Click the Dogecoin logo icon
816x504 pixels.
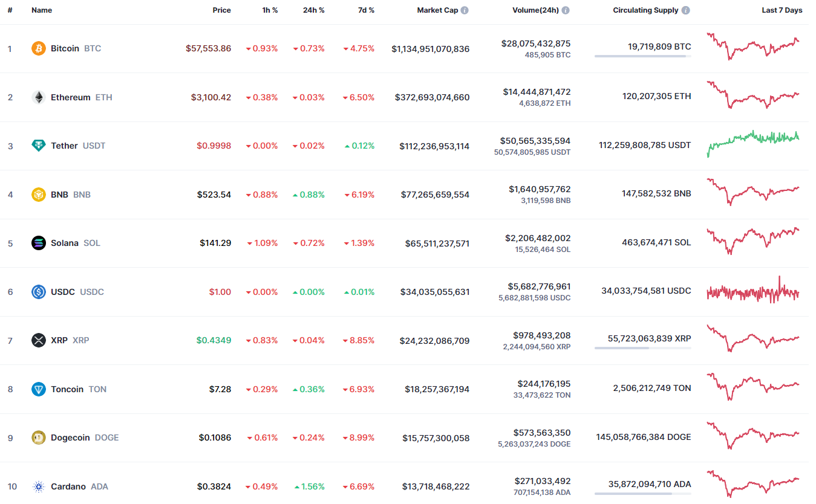39,438
